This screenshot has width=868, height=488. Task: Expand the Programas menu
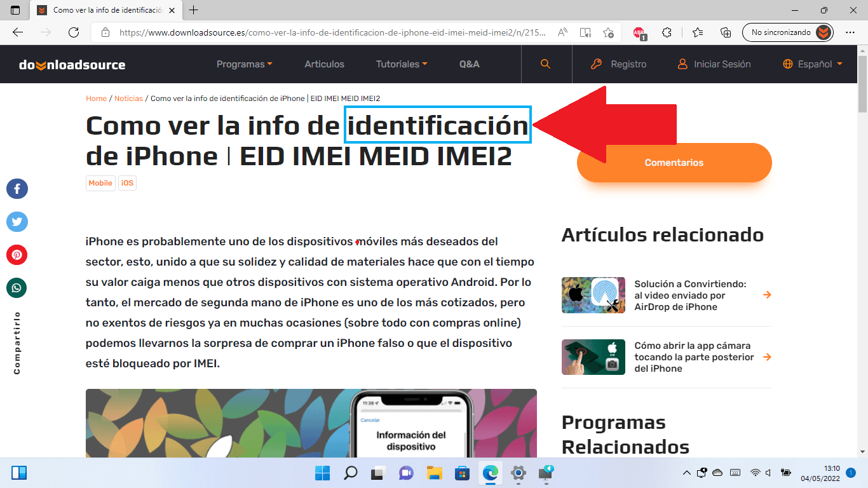(245, 64)
